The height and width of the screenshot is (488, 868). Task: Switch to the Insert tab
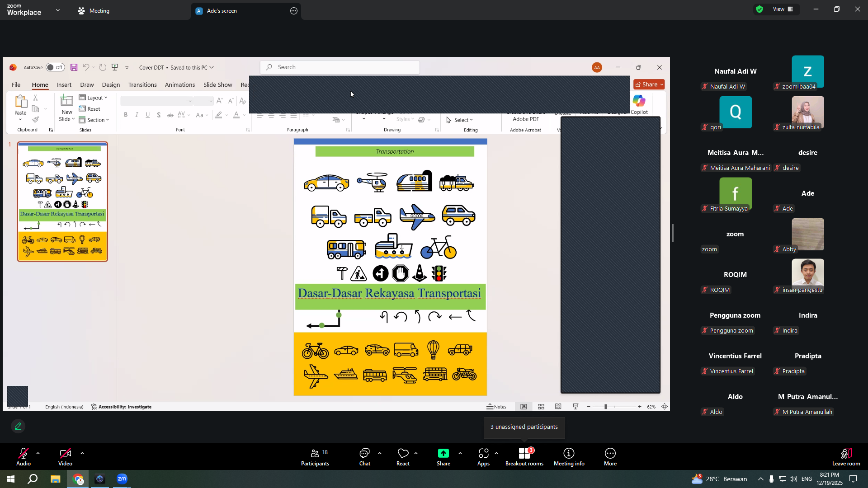click(x=64, y=84)
